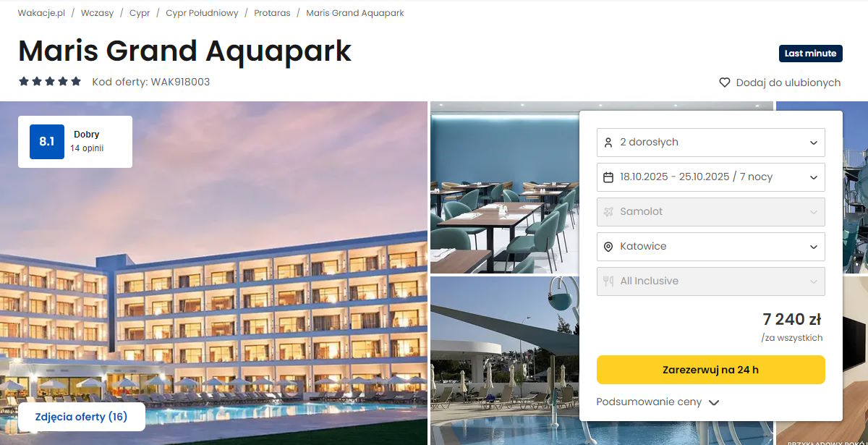
Task: Open Zdjęcia oferty (16) gallery
Action: [81, 417]
